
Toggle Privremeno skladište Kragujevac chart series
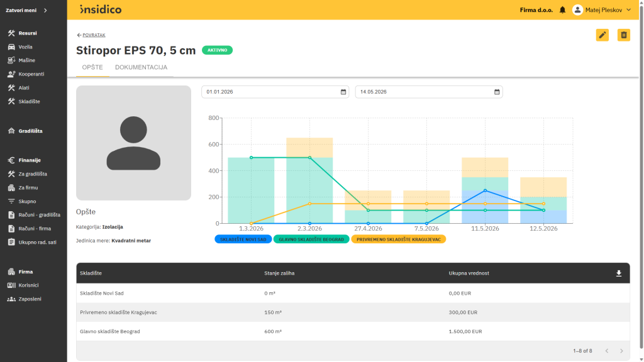[x=398, y=239]
